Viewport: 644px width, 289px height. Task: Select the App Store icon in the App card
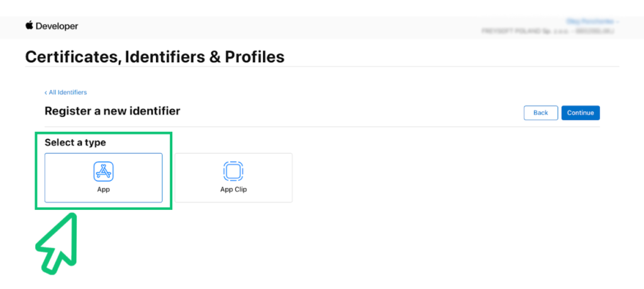[x=104, y=171]
